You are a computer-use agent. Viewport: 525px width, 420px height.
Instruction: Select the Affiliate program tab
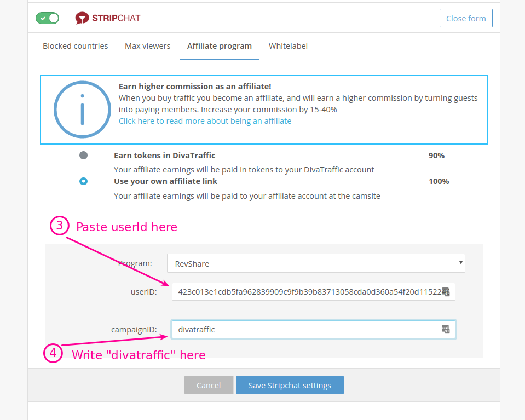click(220, 46)
